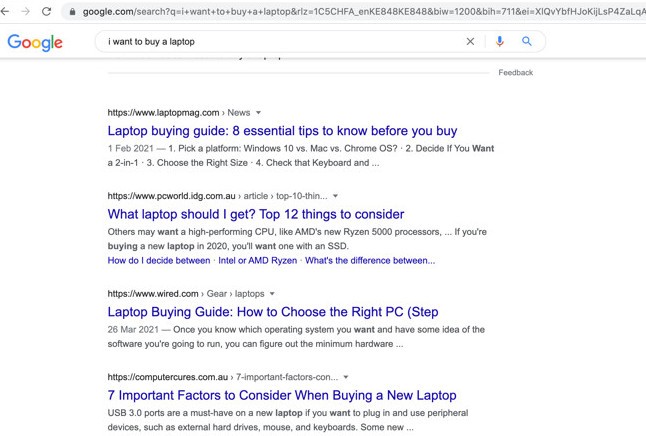Screen dimensions: 646x436
Task: Click the 'Intel or AMD Ryzen' sitelink
Action: (x=257, y=260)
